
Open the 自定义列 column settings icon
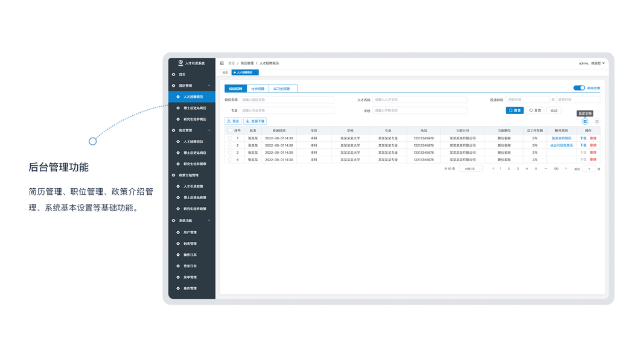(x=585, y=121)
